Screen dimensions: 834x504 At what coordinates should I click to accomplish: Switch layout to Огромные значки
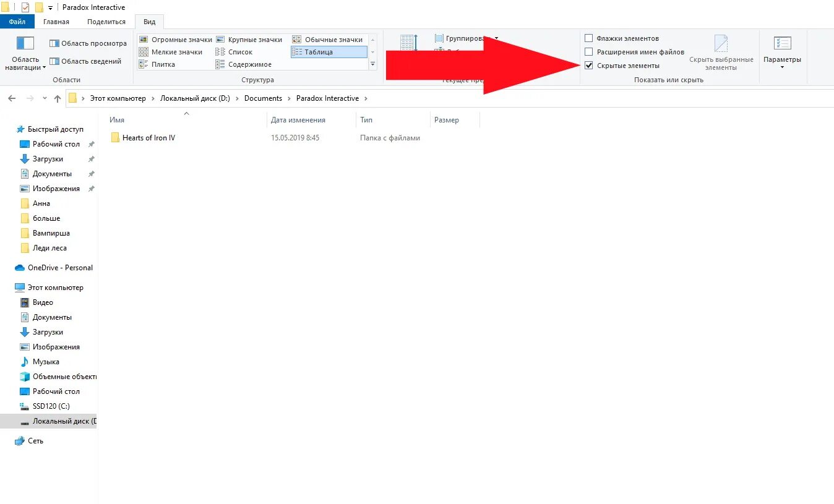pyautogui.click(x=176, y=40)
